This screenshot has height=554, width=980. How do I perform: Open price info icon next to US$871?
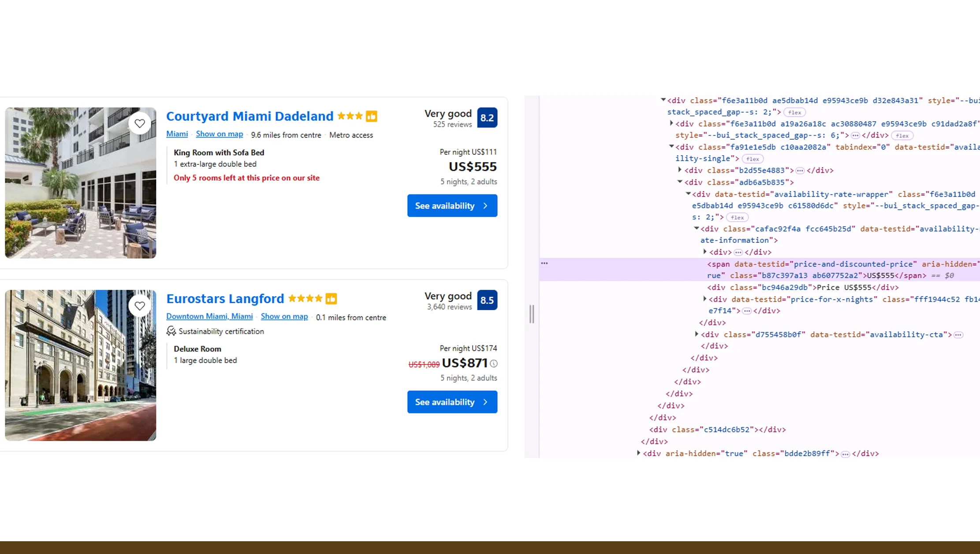click(494, 364)
